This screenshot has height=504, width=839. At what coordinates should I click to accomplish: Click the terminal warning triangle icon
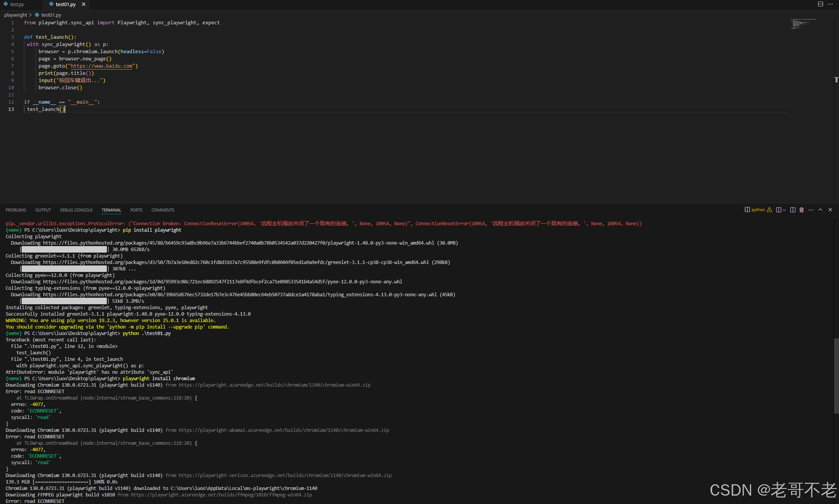tap(769, 210)
